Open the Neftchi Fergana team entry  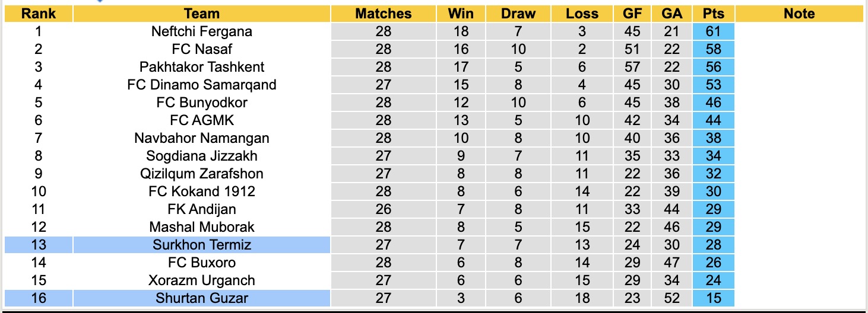point(202,31)
